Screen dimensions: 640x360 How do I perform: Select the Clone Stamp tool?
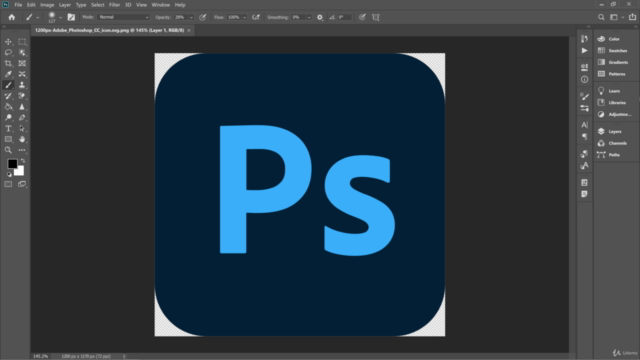pos(22,85)
